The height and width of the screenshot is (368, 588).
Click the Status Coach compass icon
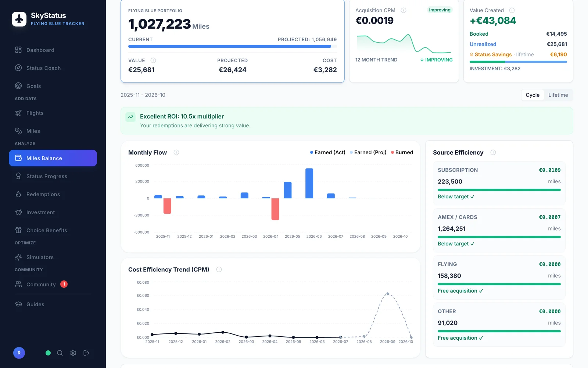coord(18,68)
